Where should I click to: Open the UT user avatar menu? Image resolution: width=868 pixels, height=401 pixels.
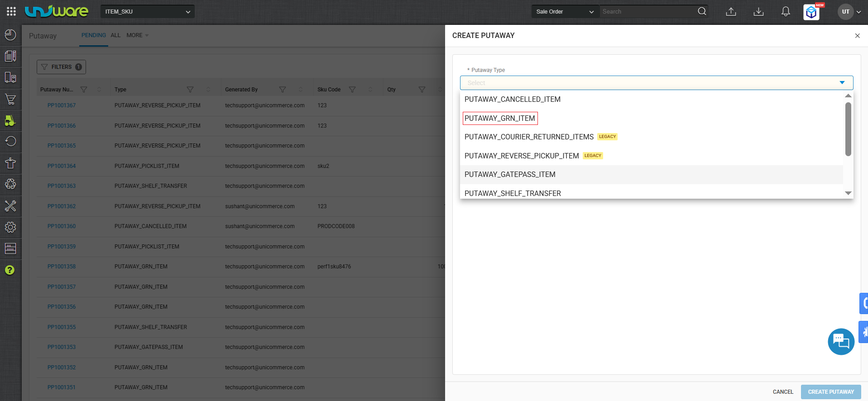[x=845, y=12]
